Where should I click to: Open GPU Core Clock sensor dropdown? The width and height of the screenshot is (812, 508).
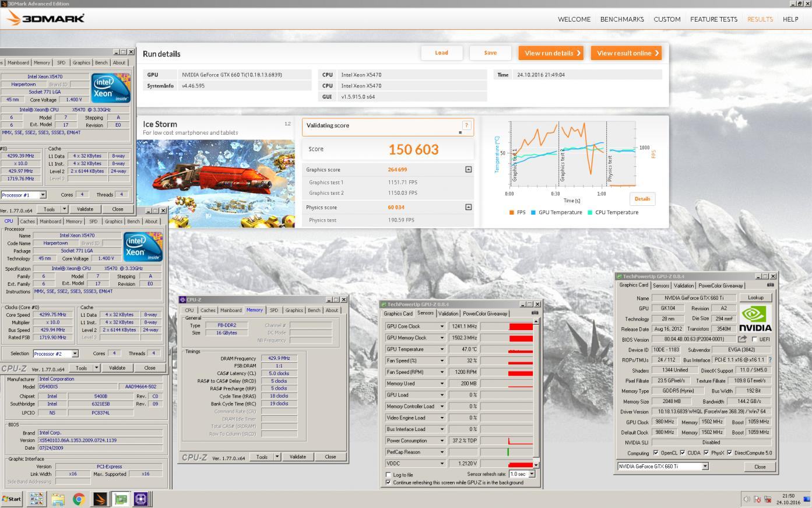coord(442,326)
